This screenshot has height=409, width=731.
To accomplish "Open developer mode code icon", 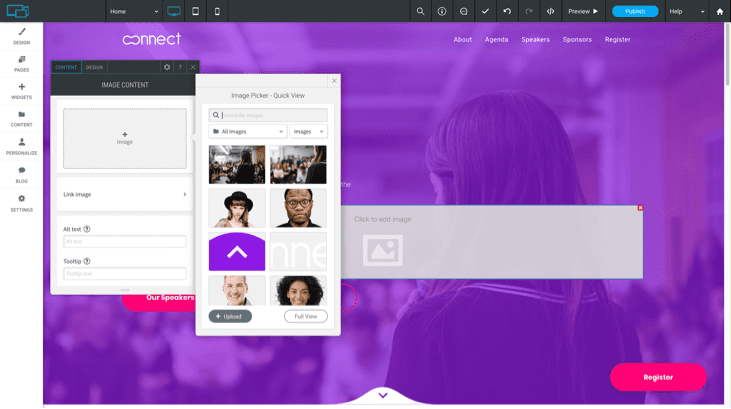I will pos(550,11).
